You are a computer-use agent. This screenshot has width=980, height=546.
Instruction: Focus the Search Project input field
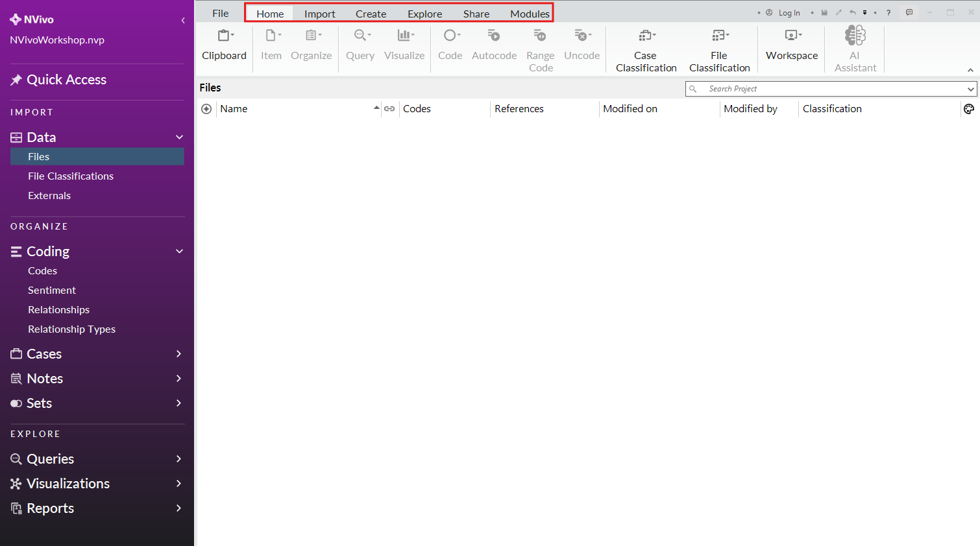click(831, 89)
